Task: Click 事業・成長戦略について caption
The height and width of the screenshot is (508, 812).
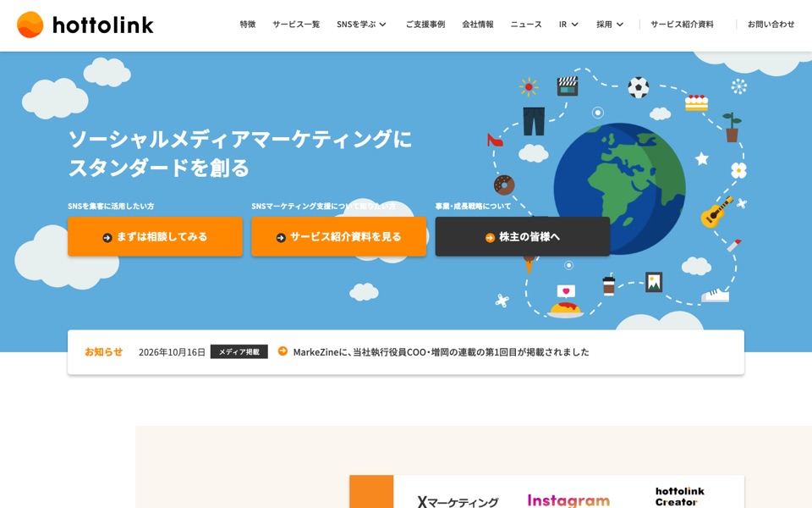Action: coord(474,206)
